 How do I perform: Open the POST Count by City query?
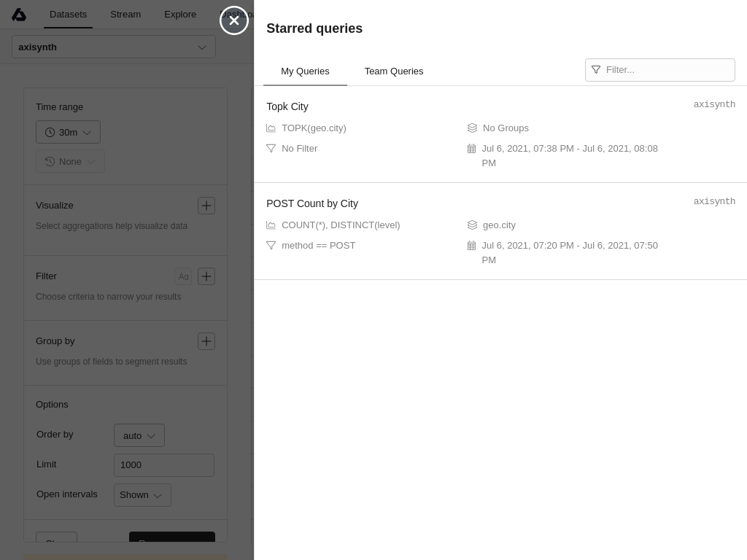[x=312, y=203]
